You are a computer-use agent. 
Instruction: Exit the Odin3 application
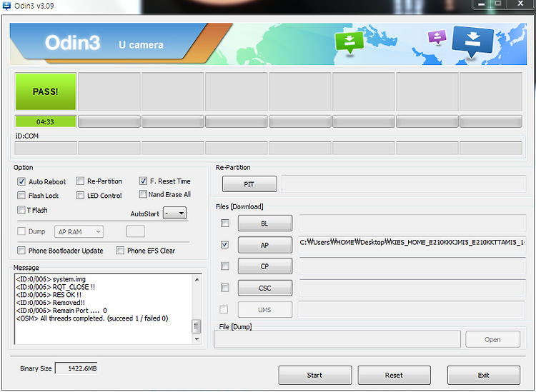[484, 375]
